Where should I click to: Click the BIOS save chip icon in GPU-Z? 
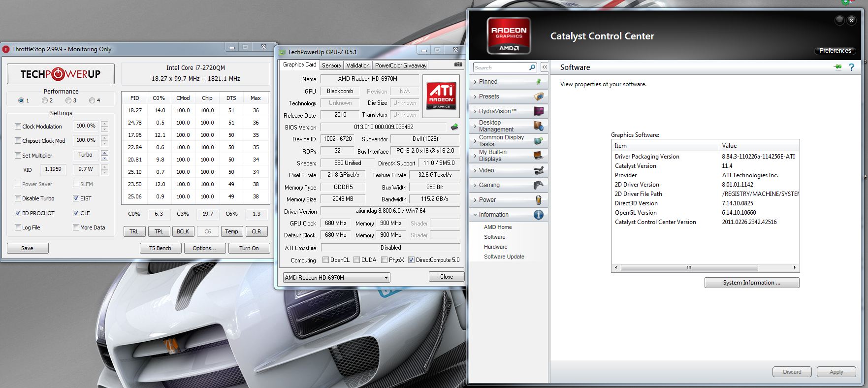(454, 127)
